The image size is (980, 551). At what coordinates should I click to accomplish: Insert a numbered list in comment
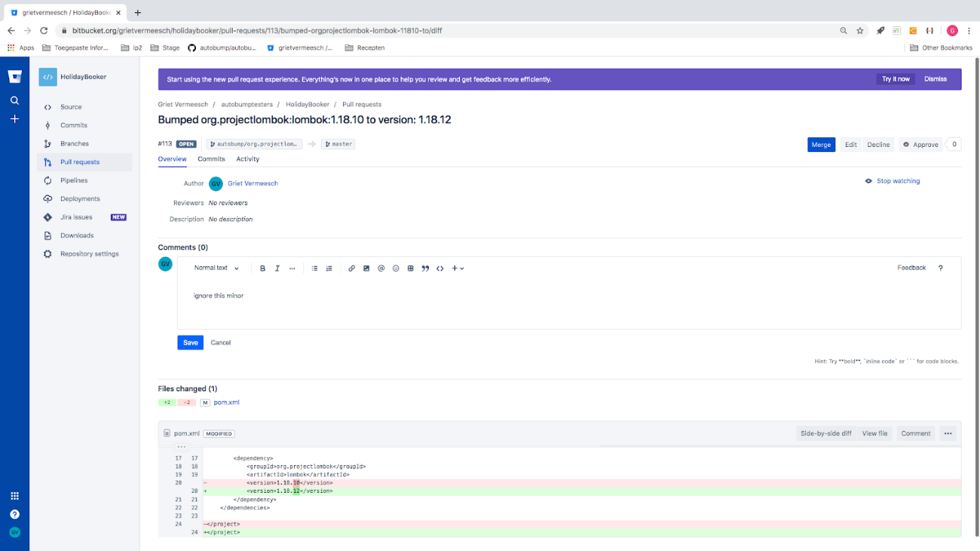coord(329,268)
